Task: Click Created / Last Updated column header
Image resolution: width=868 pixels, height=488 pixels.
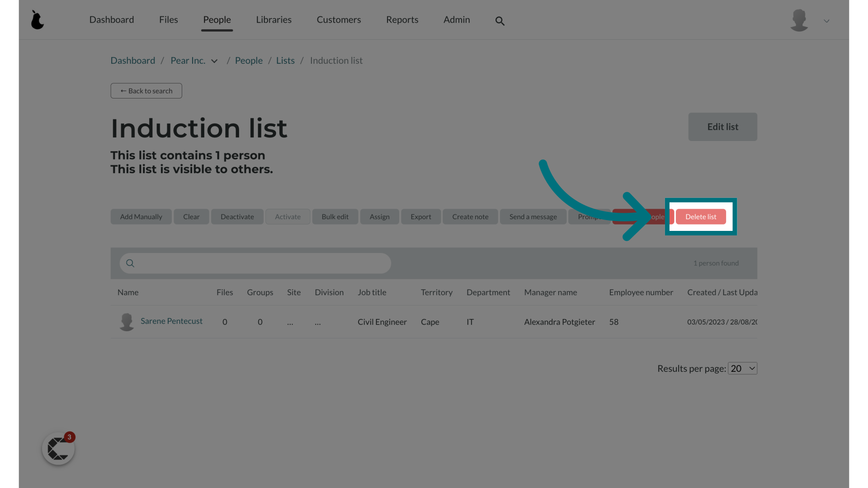Action: tap(722, 292)
